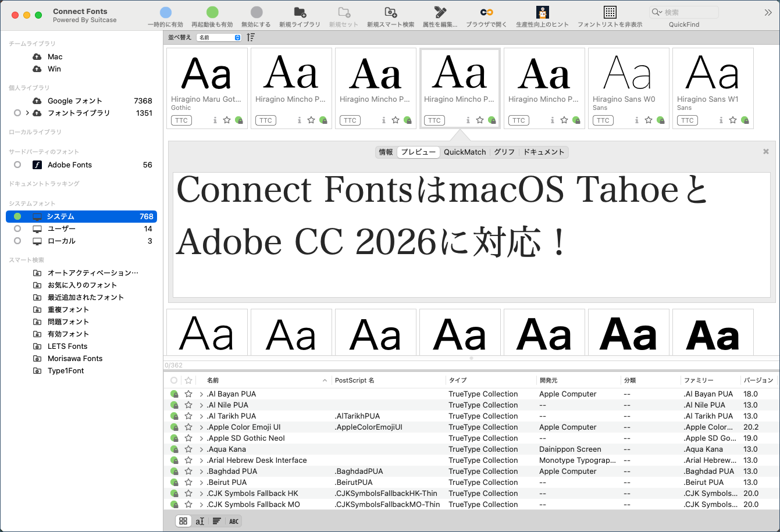
Task: Click the 新規スマート検索 (New Smart Search) icon
Action: click(x=390, y=13)
